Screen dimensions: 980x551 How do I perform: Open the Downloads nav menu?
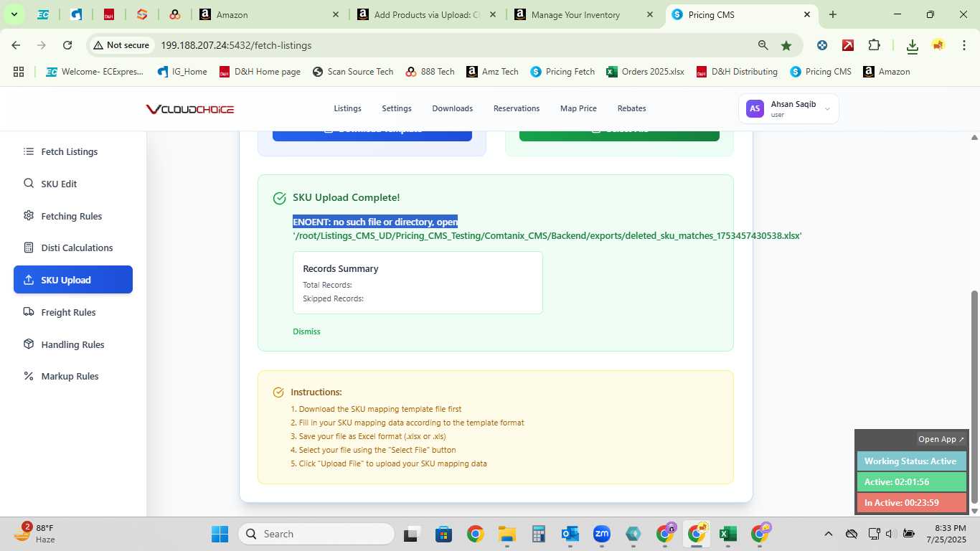[452, 108]
